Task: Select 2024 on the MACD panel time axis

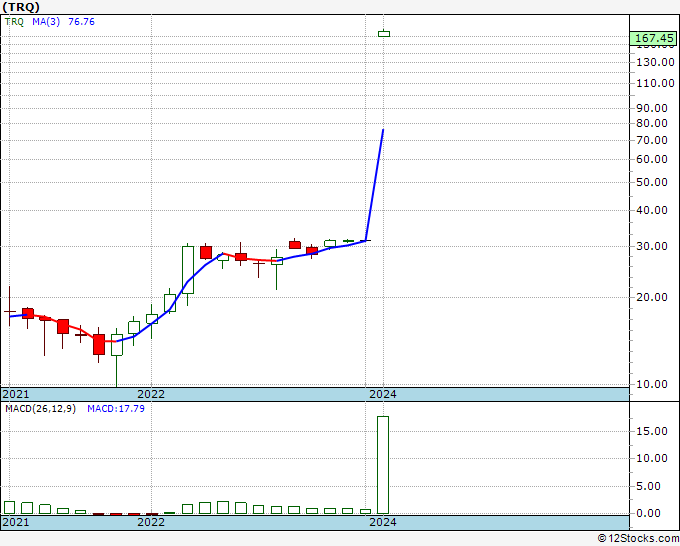Action: click(x=382, y=522)
